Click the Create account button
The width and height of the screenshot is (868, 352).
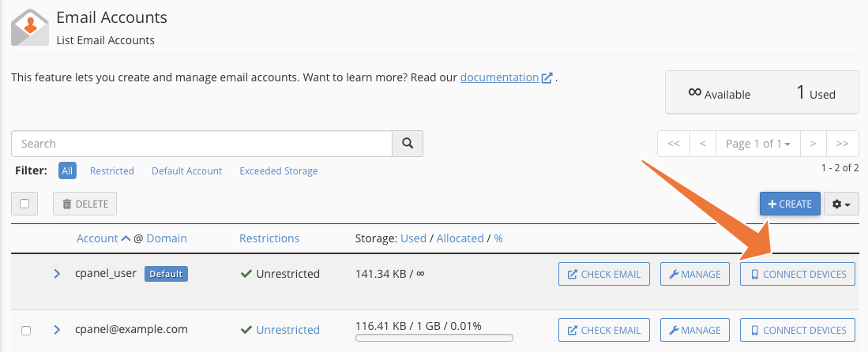tap(790, 204)
